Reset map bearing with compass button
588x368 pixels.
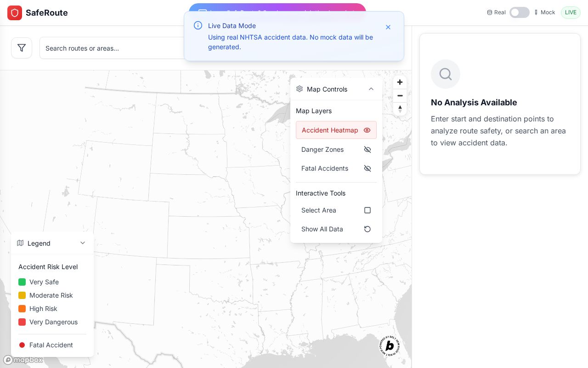400,109
